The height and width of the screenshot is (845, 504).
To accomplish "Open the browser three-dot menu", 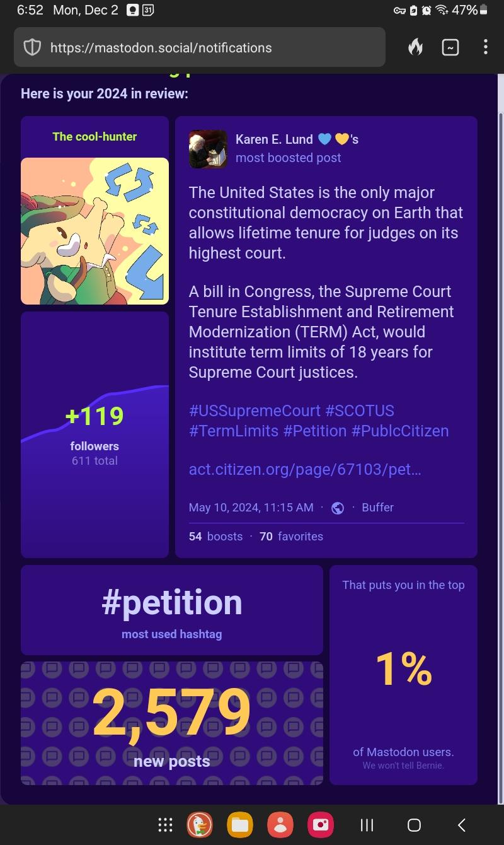I will point(485,47).
